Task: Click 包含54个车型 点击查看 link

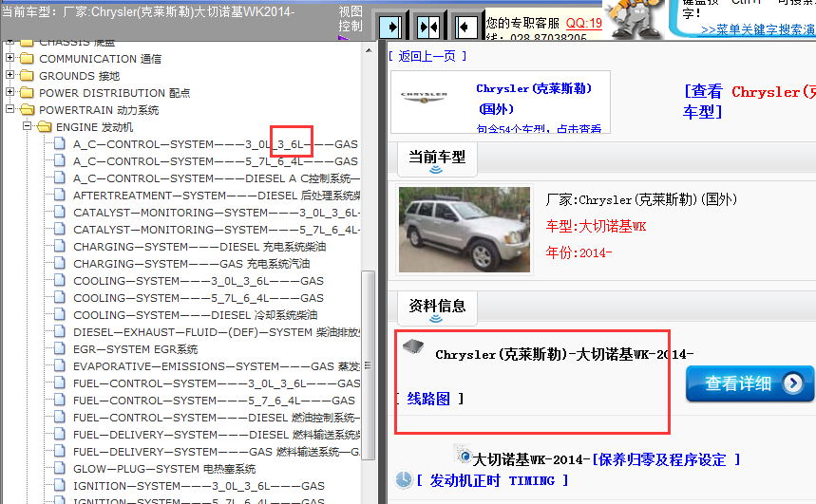Action: pyautogui.click(x=539, y=128)
